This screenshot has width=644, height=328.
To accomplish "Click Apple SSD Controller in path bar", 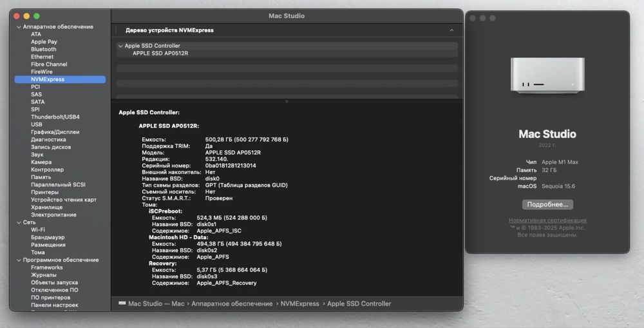I will 359,304.
